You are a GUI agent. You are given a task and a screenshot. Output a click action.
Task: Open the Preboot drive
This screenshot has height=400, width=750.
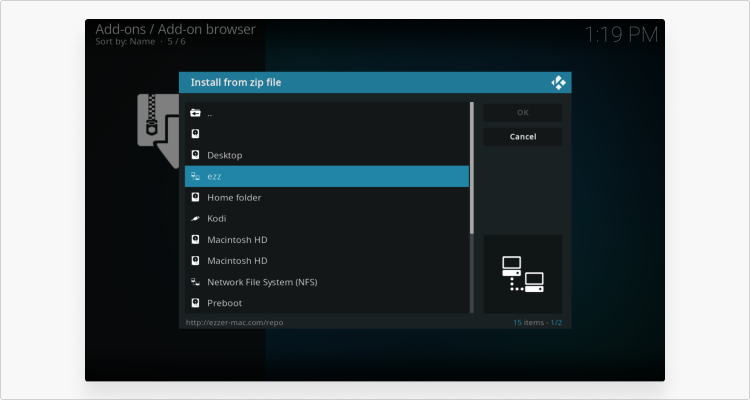(x=327, y=303)
